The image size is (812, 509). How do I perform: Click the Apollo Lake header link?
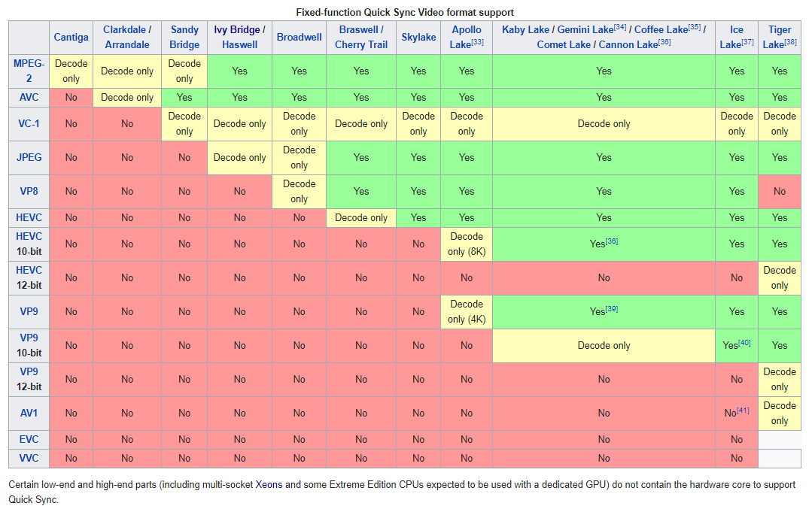coord(466,37)
